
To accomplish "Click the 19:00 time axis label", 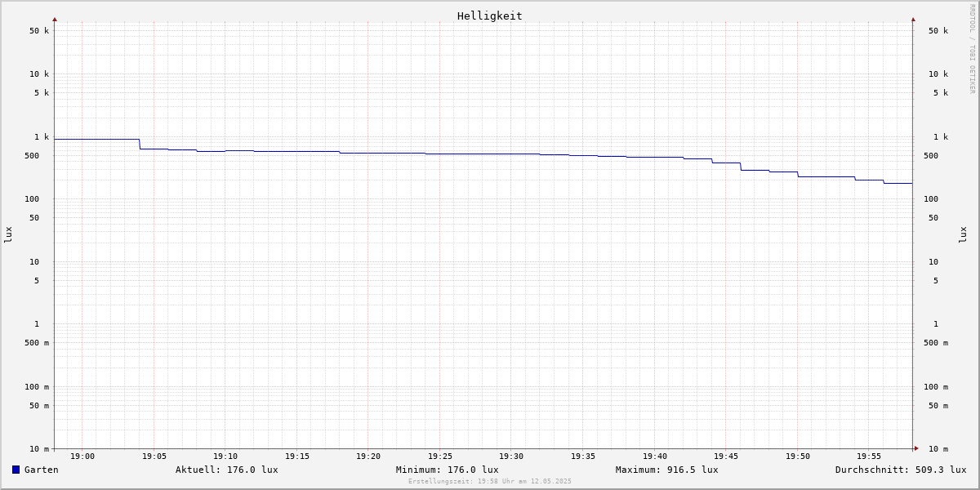I will [x=82, y=457].
